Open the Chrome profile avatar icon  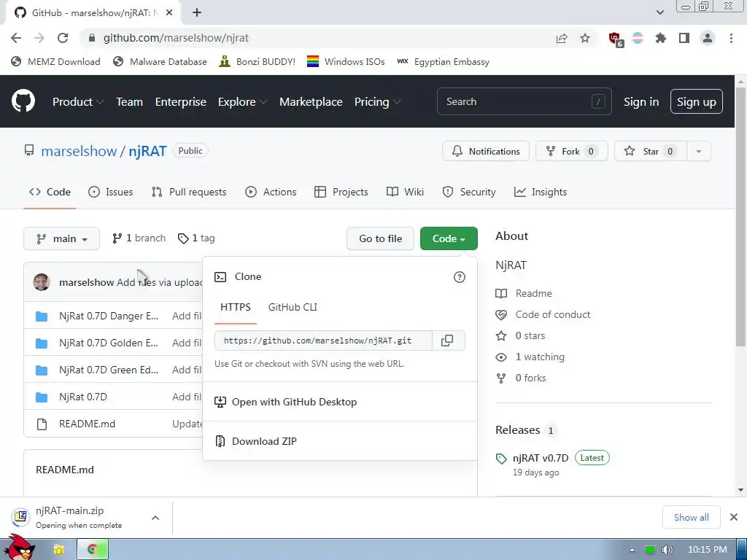[708, 38]
